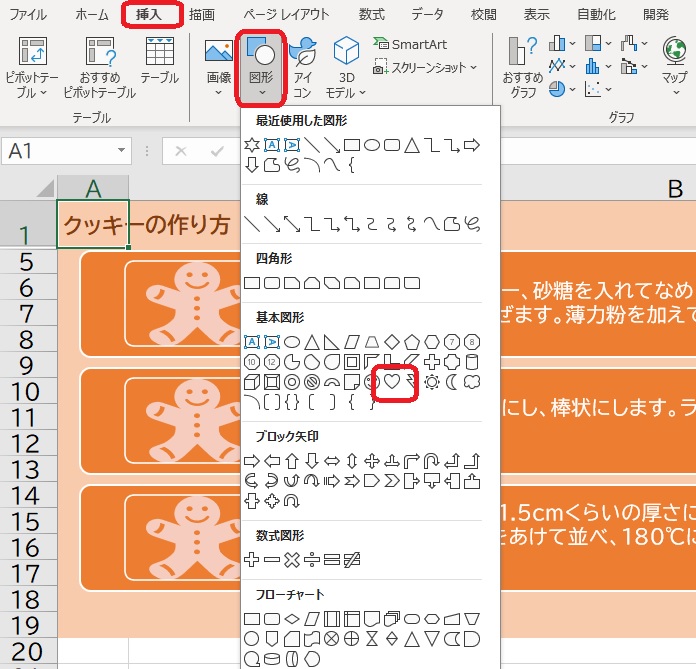The image size is (696, 669).
Task: Select the heart shape in basic shapes
Action: (393, 382)
